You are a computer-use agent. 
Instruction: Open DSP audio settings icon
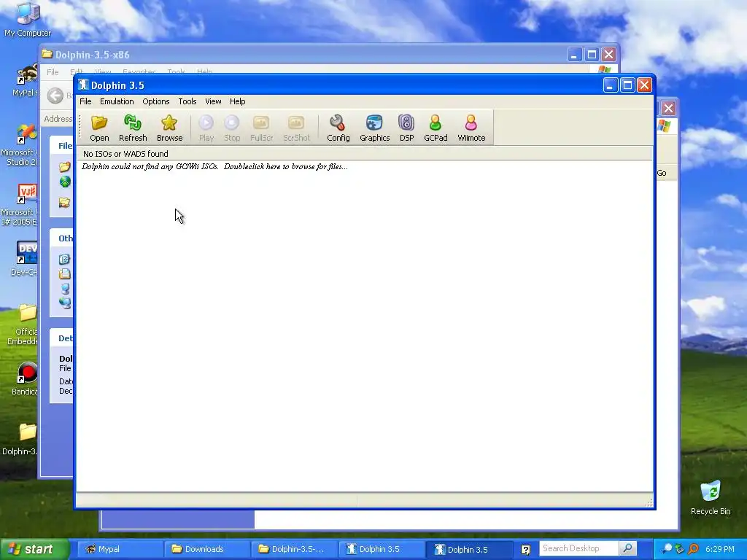coord(406,128)
